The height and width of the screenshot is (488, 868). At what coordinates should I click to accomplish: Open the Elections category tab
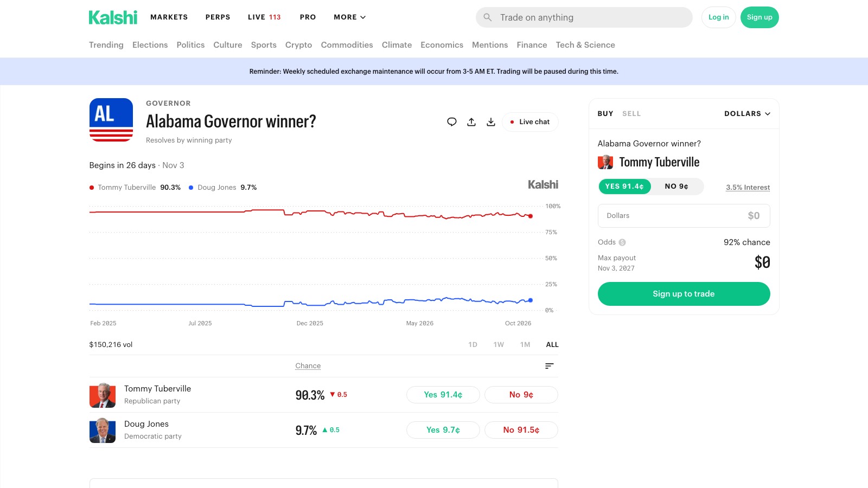150,45
